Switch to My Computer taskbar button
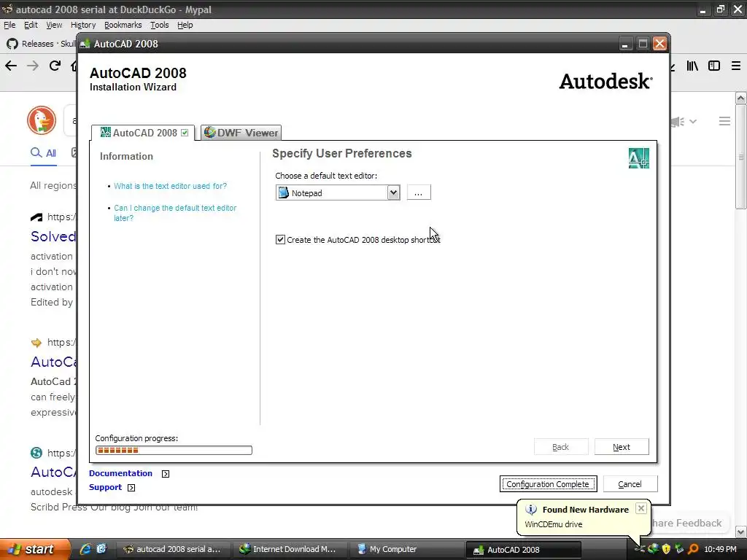 [406, 549]
